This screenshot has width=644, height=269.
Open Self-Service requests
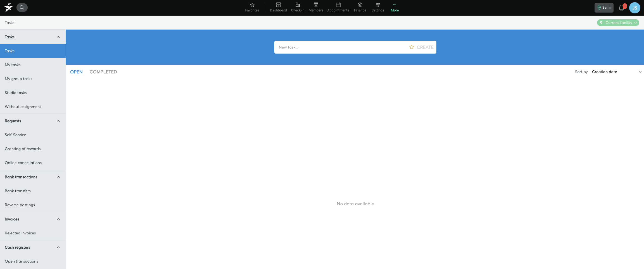coord(33,135)
